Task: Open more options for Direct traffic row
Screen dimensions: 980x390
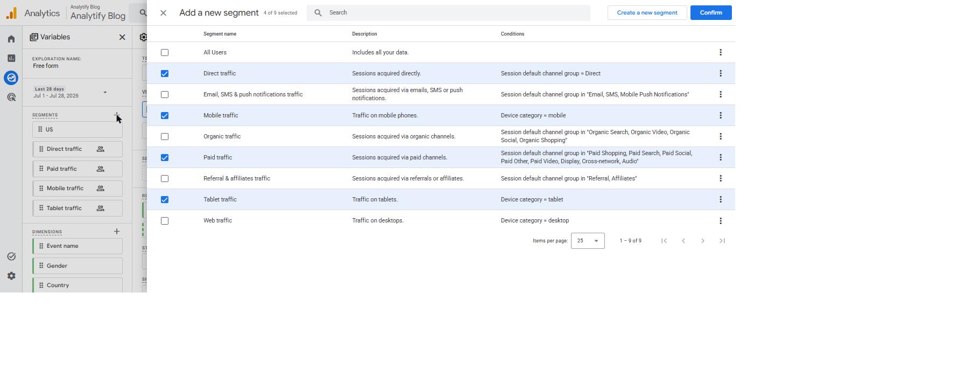Action: tap(721, 73)
